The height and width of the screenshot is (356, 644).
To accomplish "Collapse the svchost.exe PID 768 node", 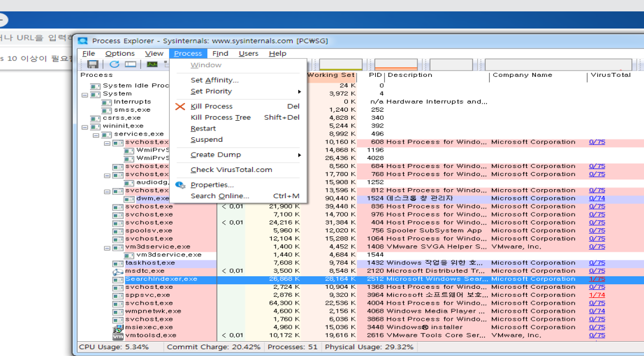I will tap(107, 175).
